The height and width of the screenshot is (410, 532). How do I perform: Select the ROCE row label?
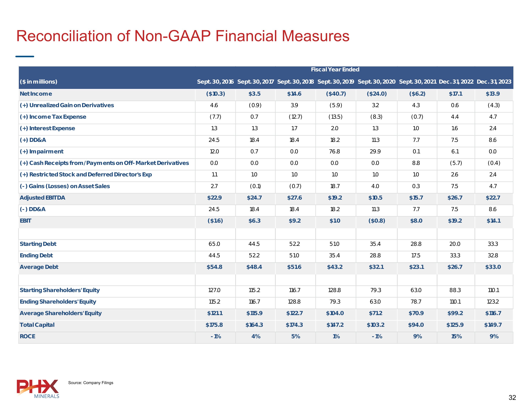pos(27,337)
